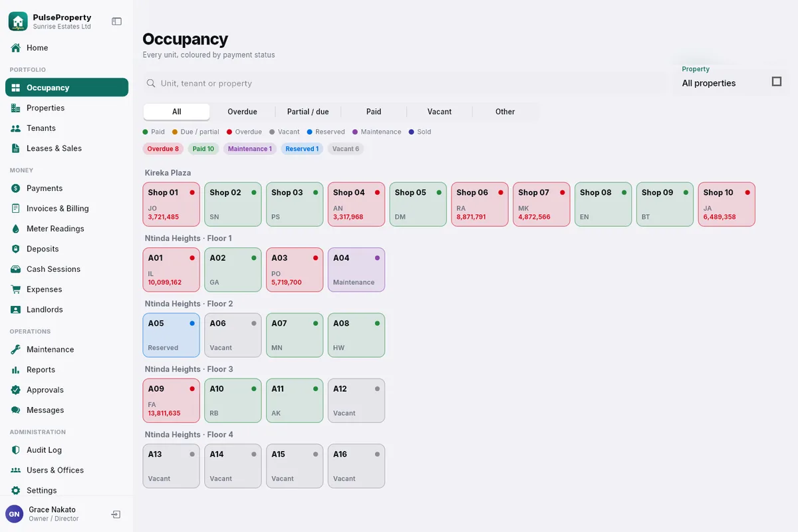Click the Maintenance purple legend dot
The width and height of the screenshot is (798, 532).
(355, 132)
